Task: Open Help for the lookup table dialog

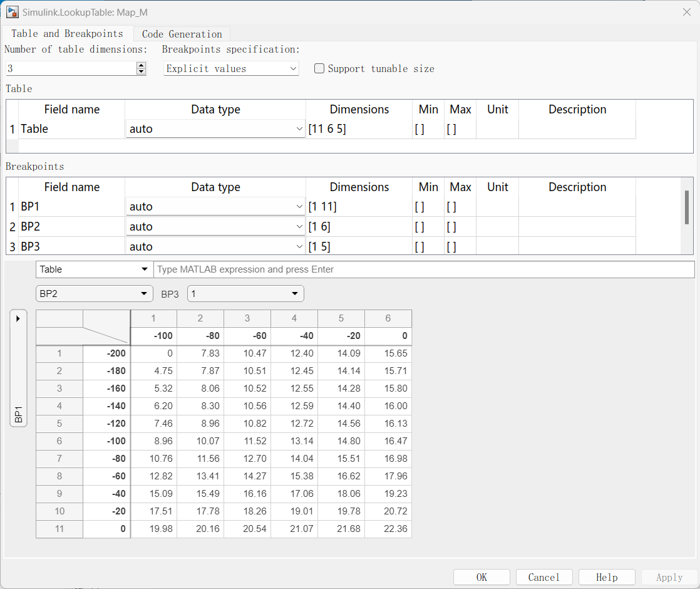Action: coord(606,577)
